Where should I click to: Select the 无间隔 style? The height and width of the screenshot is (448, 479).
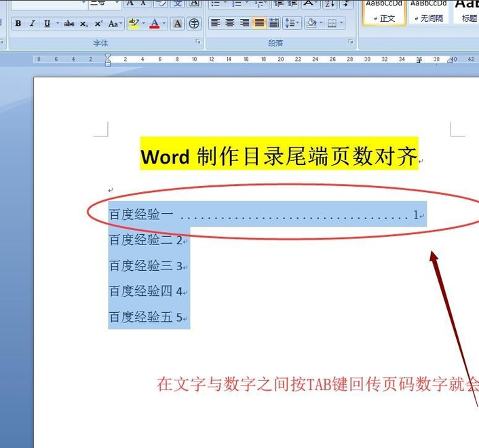(429, 12)
